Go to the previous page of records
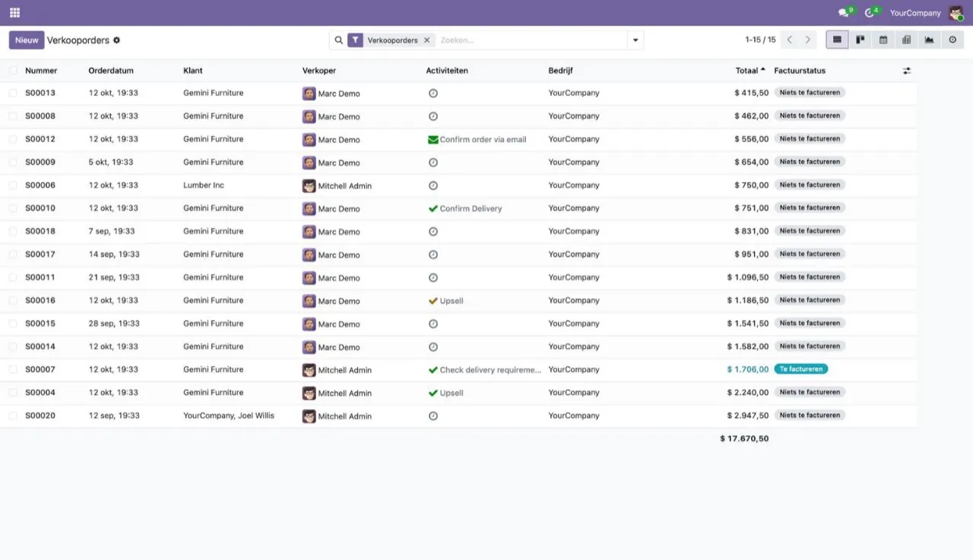The width and height of the screenshot is (973, 560). coord(790,40)
